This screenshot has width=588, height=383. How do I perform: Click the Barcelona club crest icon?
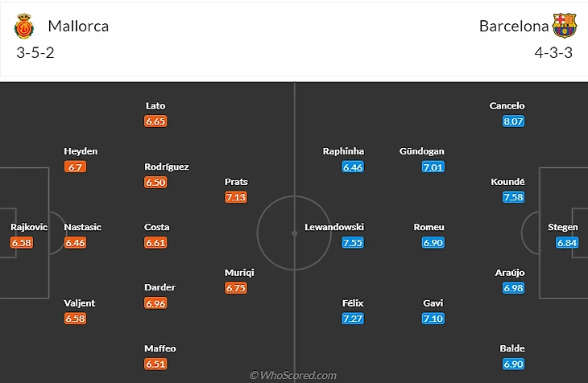565,27
